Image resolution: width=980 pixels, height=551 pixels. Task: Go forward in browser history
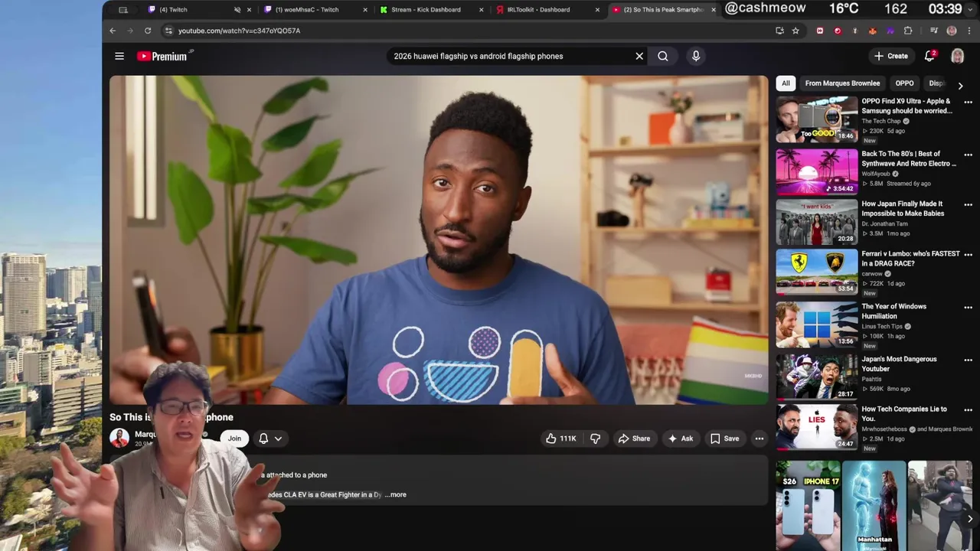click(x=129, y=31)
